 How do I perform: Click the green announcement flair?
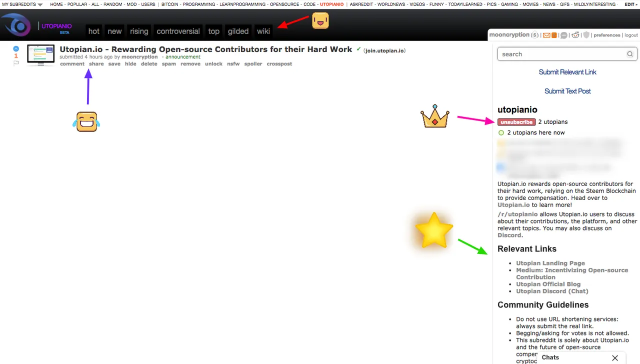[x=183, y=57]
